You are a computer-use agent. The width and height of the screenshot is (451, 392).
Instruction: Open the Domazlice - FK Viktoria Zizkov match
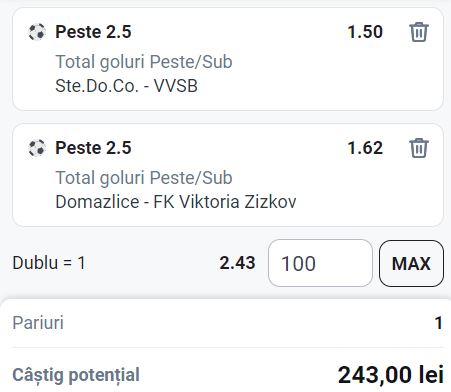(x=176, y=202)
